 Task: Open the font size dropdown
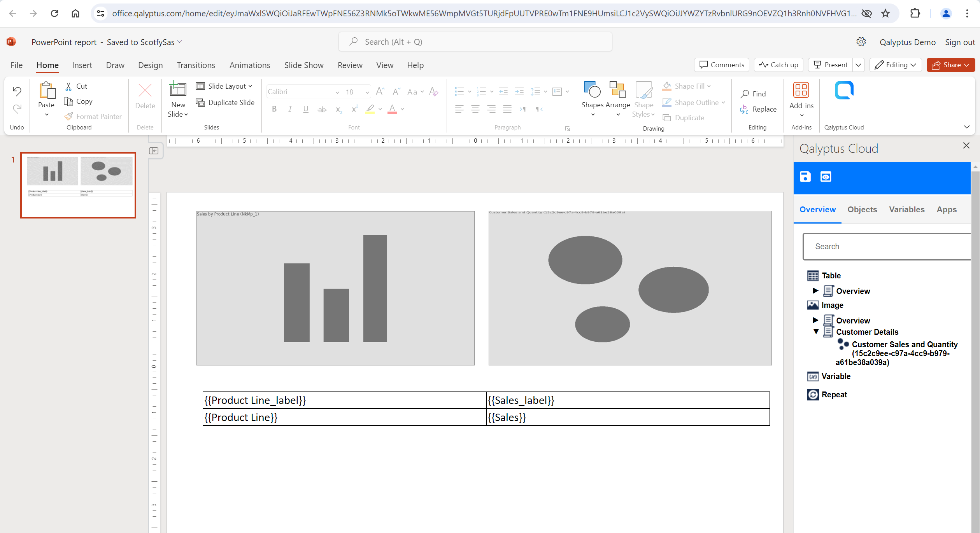367,91
